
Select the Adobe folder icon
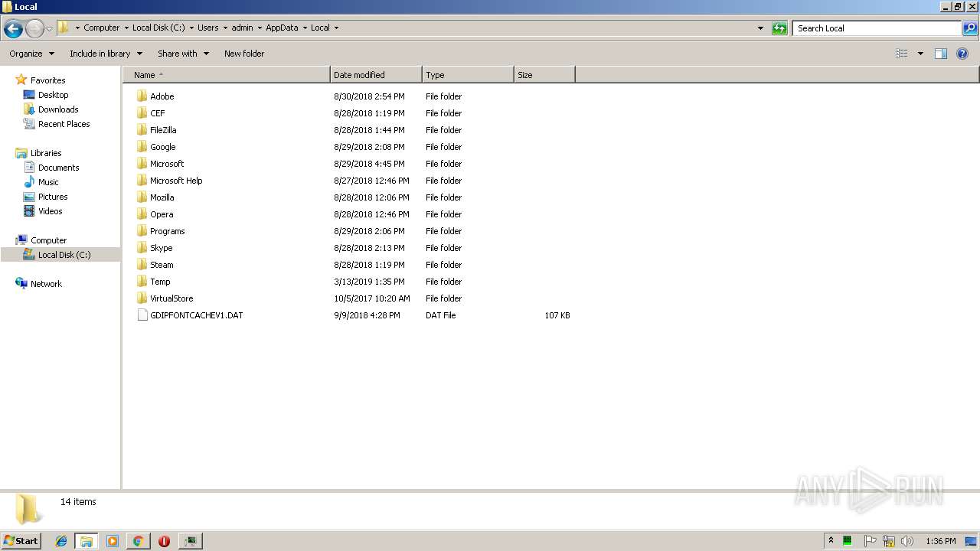coord(142,96)
